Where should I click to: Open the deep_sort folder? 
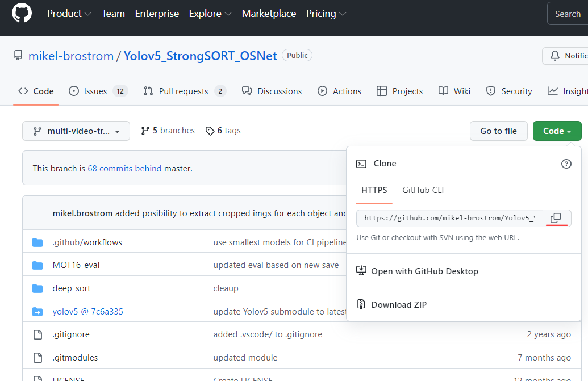click(71, 288)
